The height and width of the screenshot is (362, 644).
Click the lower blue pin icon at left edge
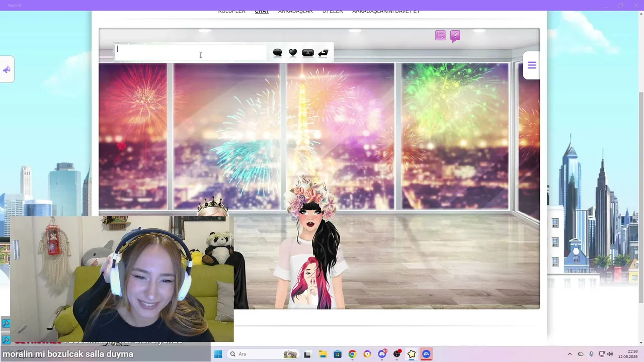pos(6,339)
